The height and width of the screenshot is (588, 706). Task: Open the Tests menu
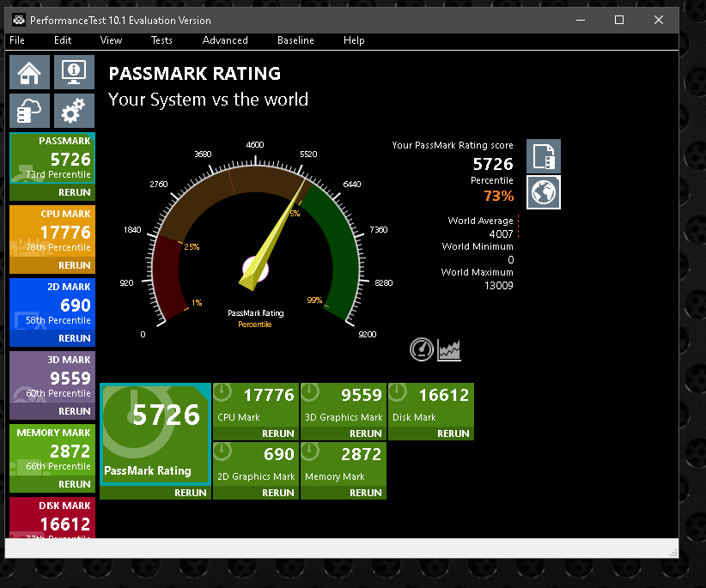(x=161, y=40)
